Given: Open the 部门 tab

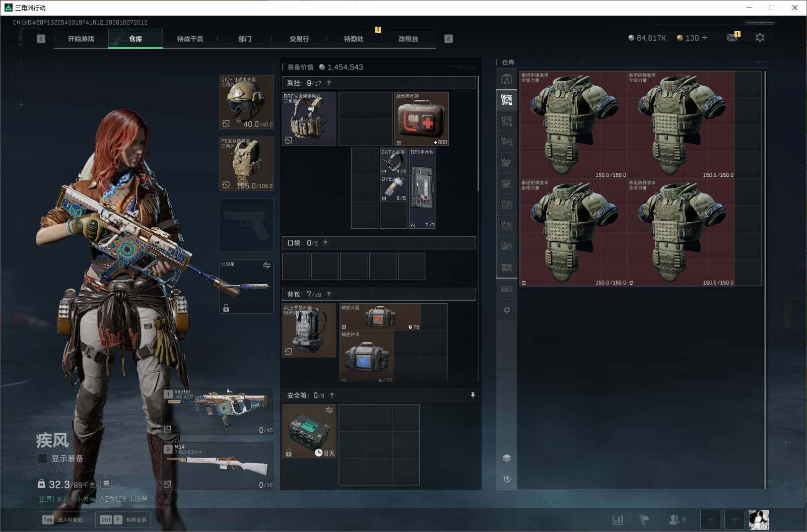Looking at the screenshot, I should (244, 39).
